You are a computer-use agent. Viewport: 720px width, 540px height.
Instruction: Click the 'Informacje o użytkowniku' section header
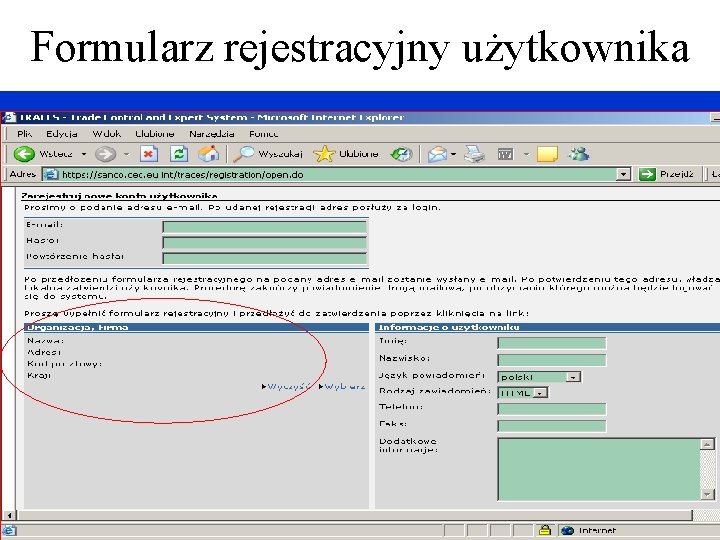coord(548,327)
